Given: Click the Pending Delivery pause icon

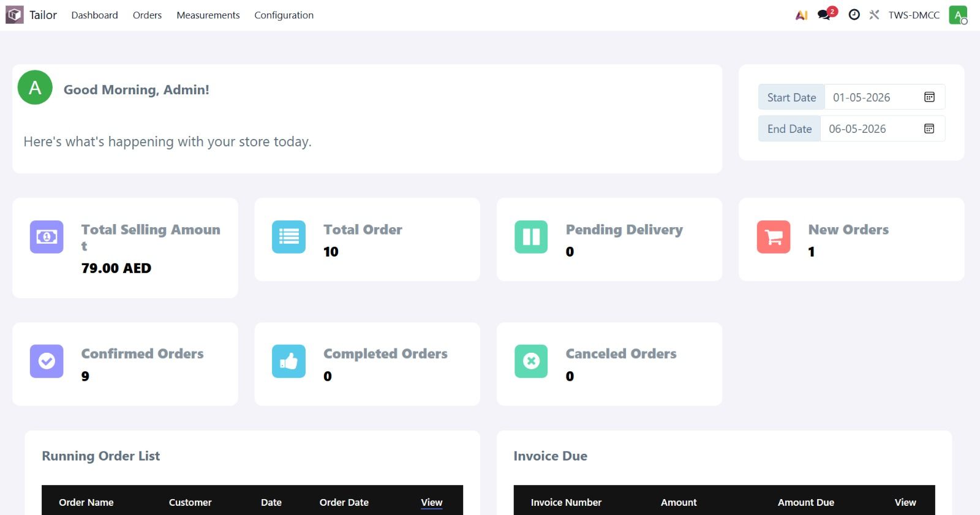Looking at the screenshot, I should pos(531,237).
